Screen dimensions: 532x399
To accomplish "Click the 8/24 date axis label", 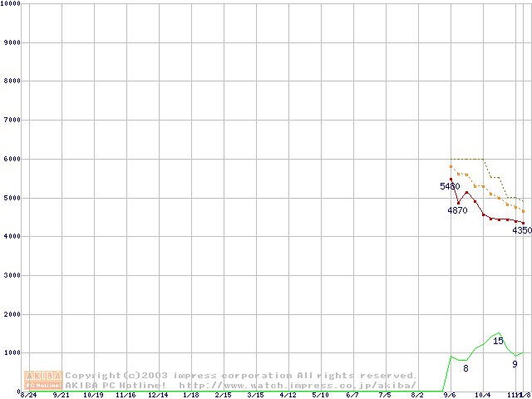I will tap(28, 396).
